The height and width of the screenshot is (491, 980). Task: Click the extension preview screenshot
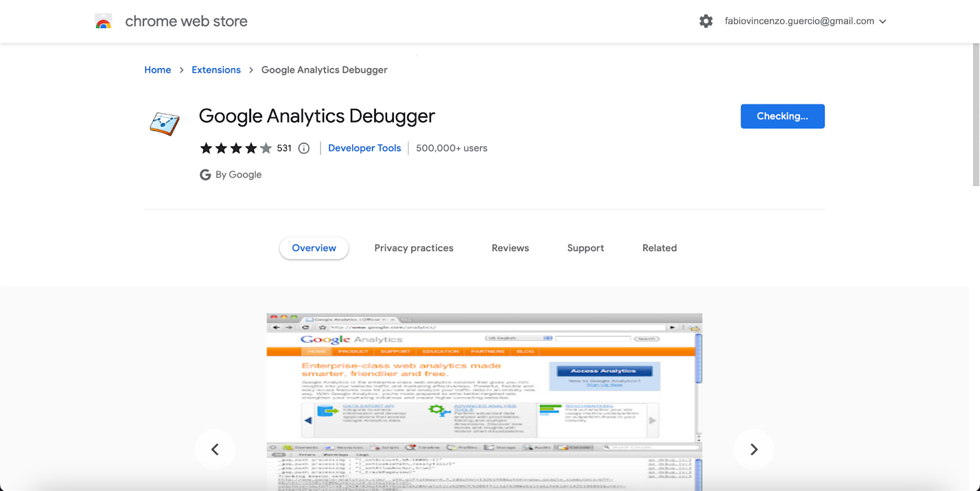[x=484, y=402]
